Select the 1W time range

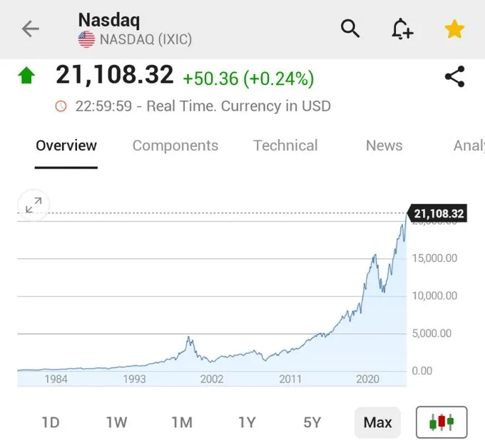(x=116, y=422)
